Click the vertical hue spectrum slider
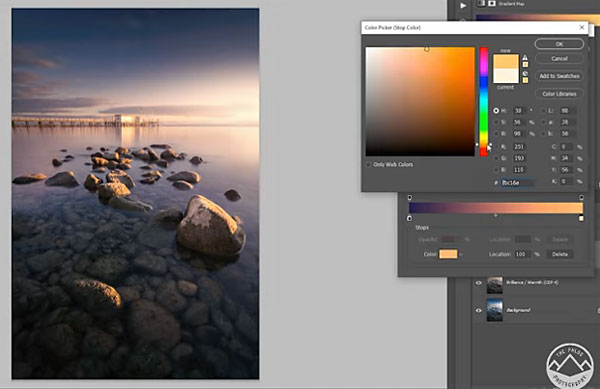This screenshot has width=600, height=389. 484,101
